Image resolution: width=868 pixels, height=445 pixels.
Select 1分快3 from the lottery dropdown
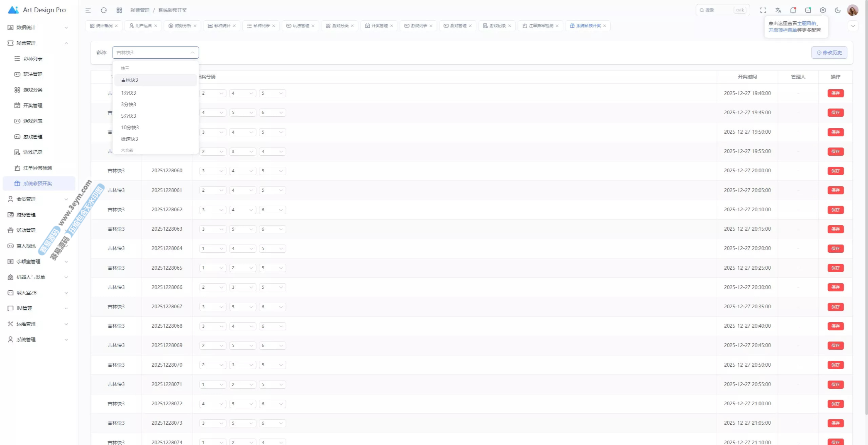tap(129, 93)
